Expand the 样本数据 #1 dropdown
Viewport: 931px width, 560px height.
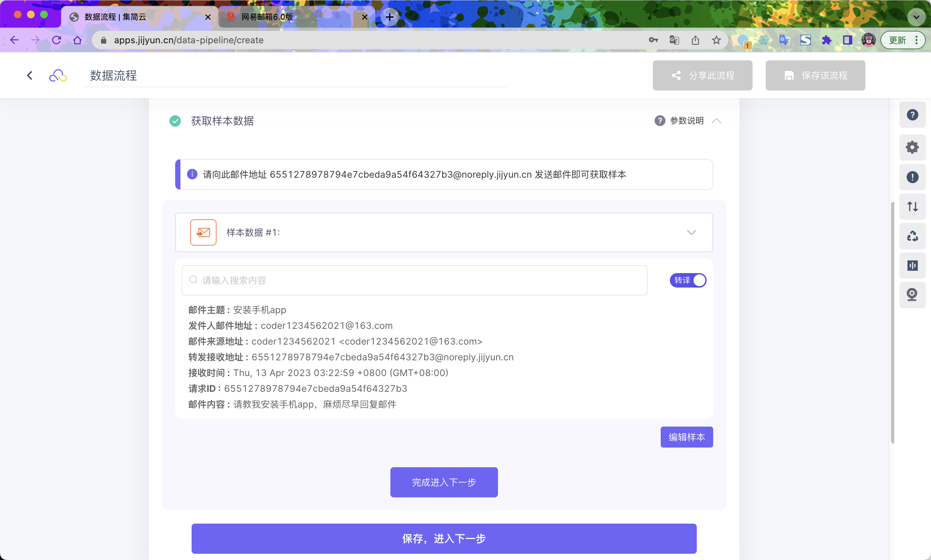click(x=691, y=232)
